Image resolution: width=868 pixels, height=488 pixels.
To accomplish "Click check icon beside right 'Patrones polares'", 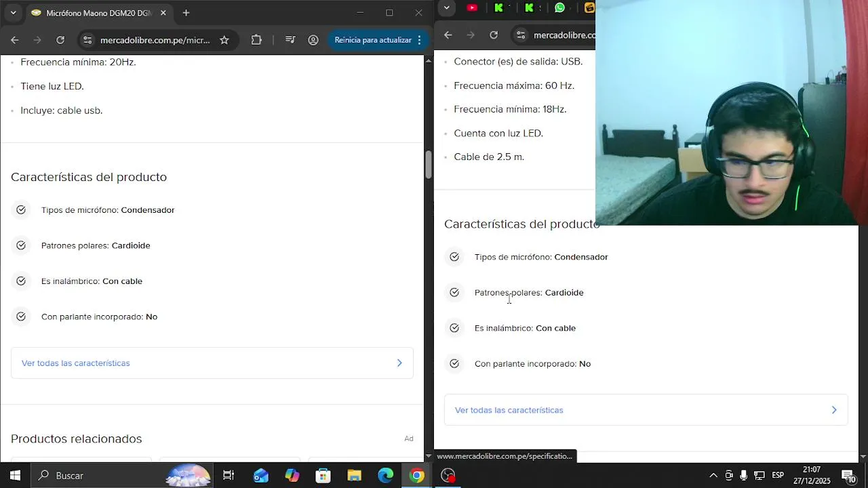I will coord(454,293).
